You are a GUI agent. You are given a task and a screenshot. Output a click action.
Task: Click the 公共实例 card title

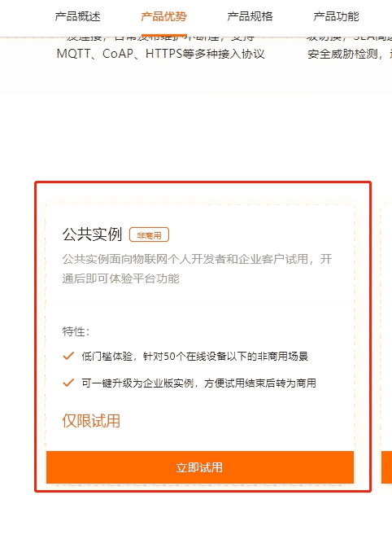92,234
